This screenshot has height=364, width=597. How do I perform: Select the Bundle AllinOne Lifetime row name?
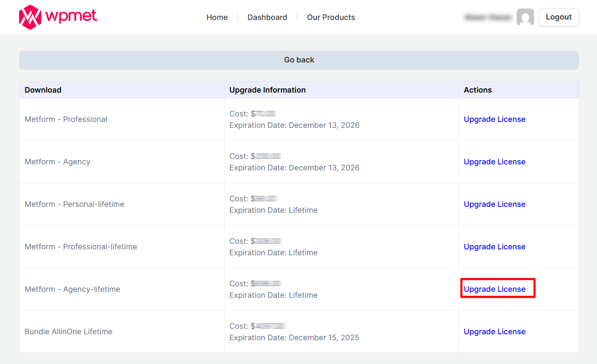coord(68,332)
